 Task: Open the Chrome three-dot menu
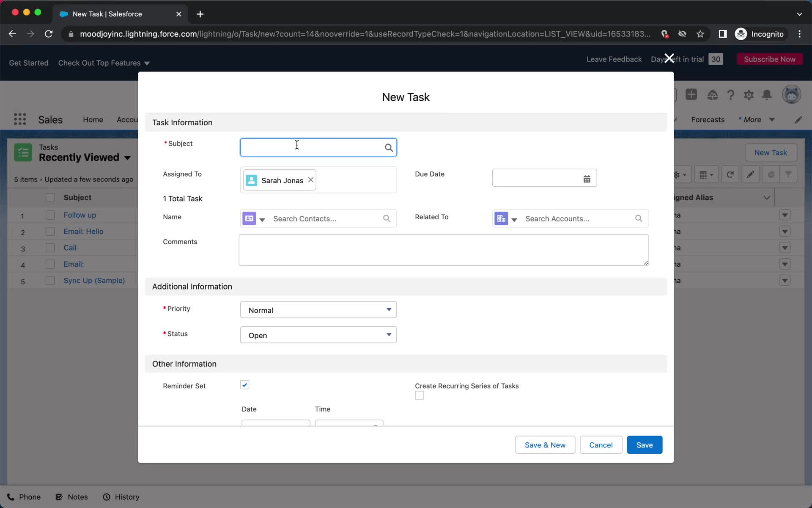point(799,34)
